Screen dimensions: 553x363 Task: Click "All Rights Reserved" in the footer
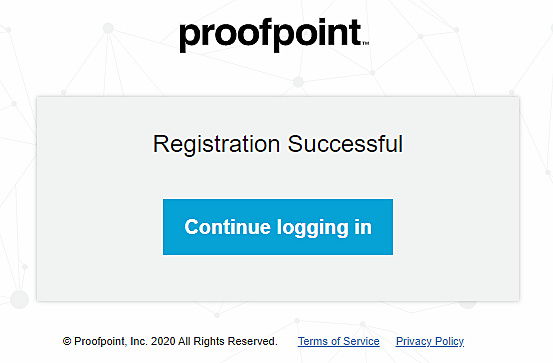[227, 341]
